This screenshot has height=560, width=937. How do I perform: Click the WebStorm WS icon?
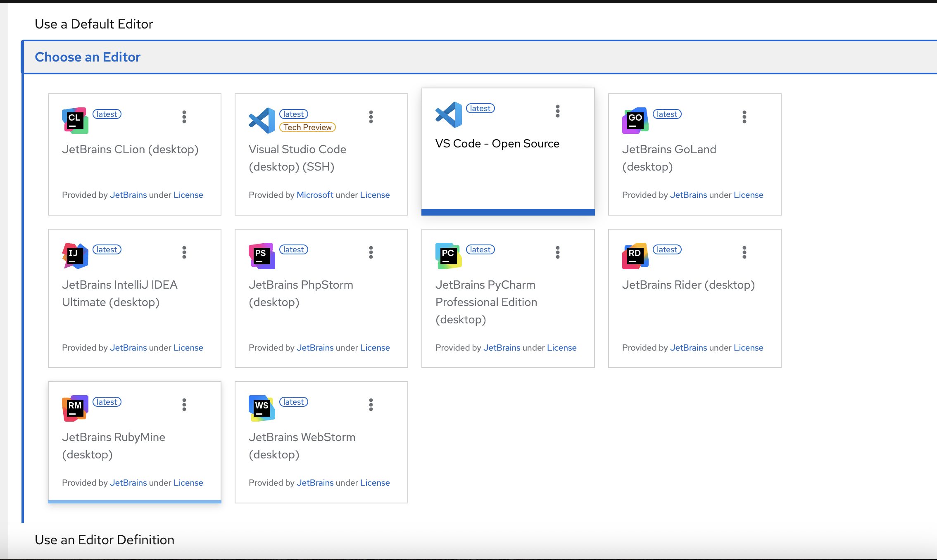coord(262,408)
